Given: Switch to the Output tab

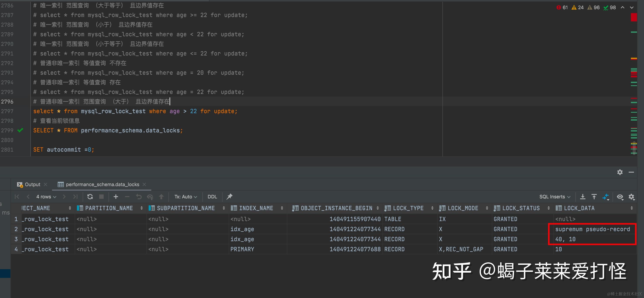Looking at the screenshot, I should click(x=32, y=184).
